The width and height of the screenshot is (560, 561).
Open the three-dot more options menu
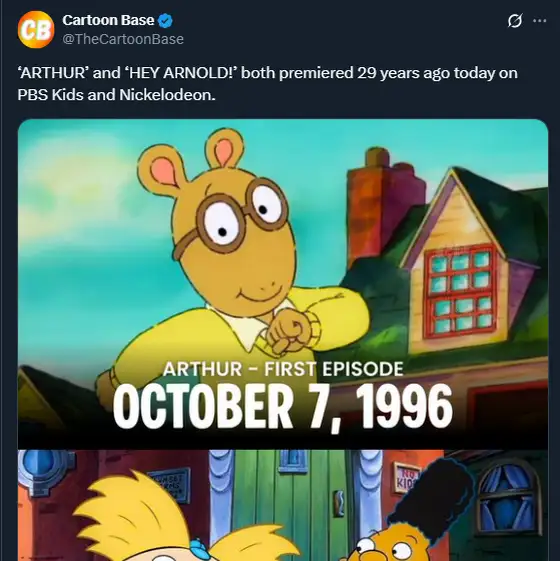pyautogui.click(x=540, y=21)
